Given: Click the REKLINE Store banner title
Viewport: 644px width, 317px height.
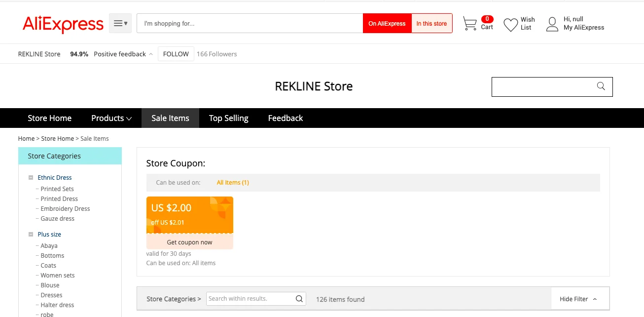Looking at the screenshot, I should (x=314, y=86).
